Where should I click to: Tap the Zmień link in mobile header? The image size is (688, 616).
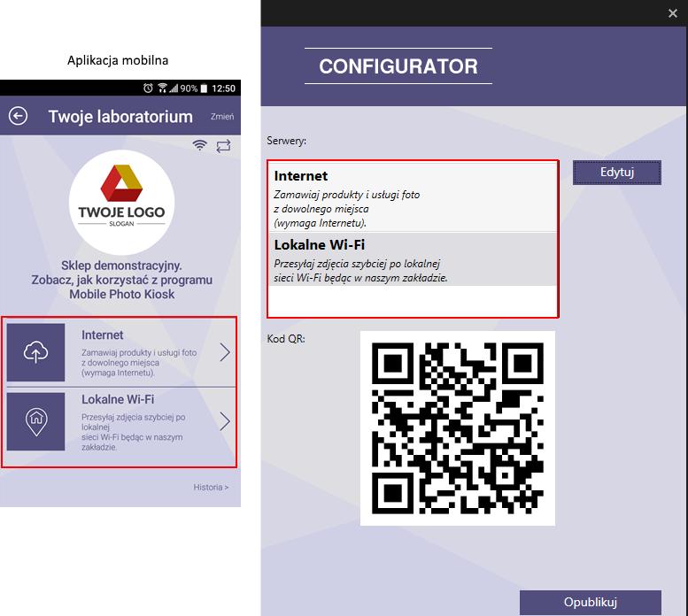(x=222, y=117)
